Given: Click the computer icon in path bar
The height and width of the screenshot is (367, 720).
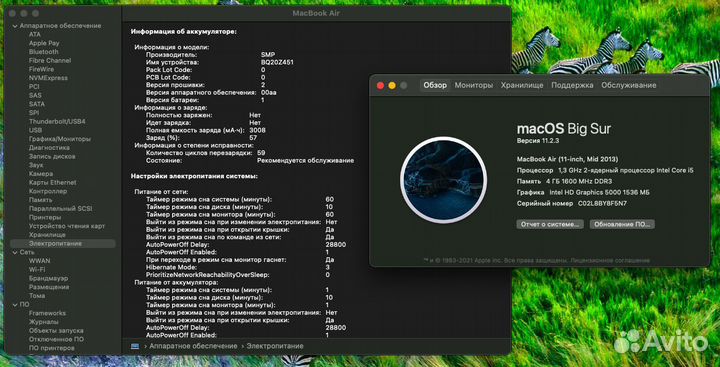Looking at the screenshot, I should pyautogui.click(x=135, y=346).
